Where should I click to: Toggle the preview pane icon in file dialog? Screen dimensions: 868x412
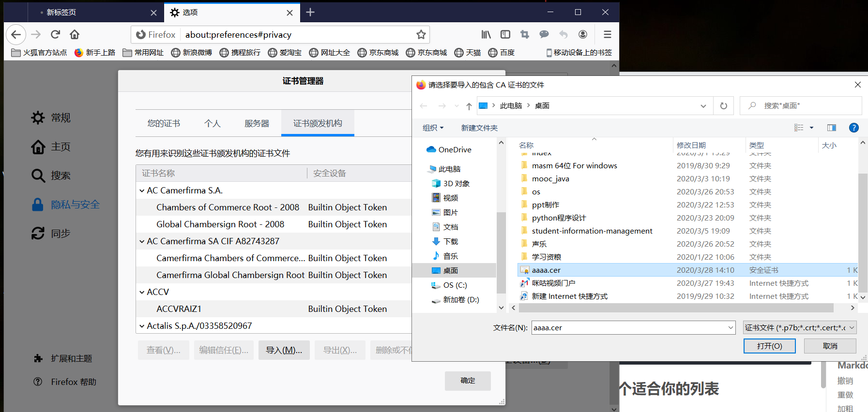click(832, 128)
